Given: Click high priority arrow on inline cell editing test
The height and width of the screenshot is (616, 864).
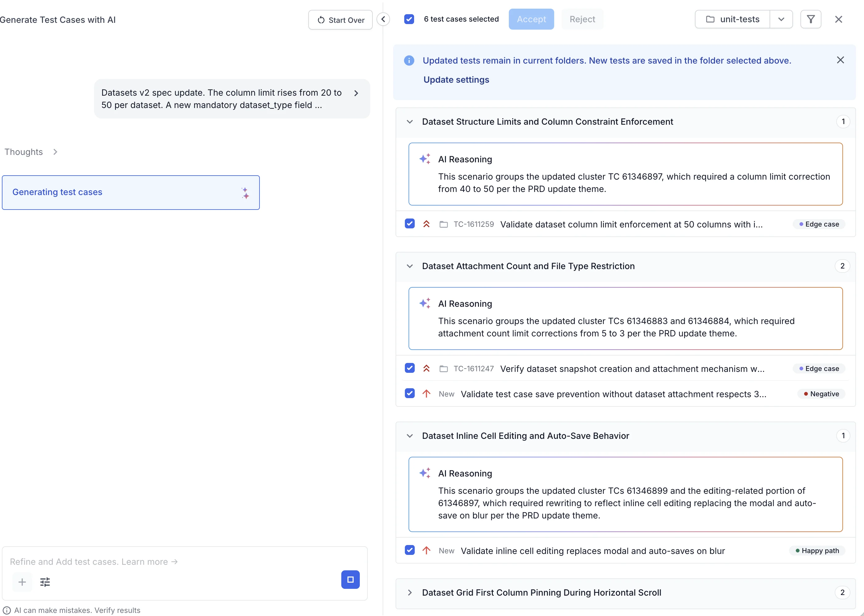Looking at the screenshot, I should pos(426,550).
